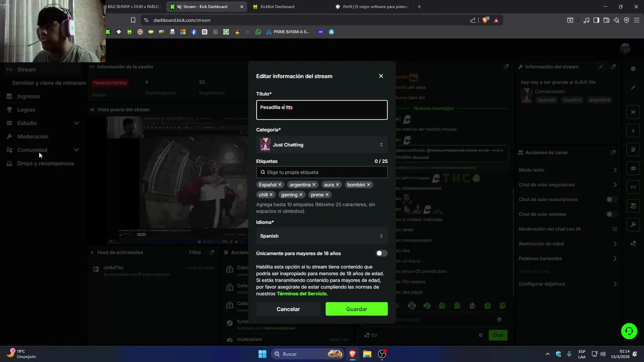Open Servidor y clave de retransmisión
644x362 pixels.
coord(49,83)
